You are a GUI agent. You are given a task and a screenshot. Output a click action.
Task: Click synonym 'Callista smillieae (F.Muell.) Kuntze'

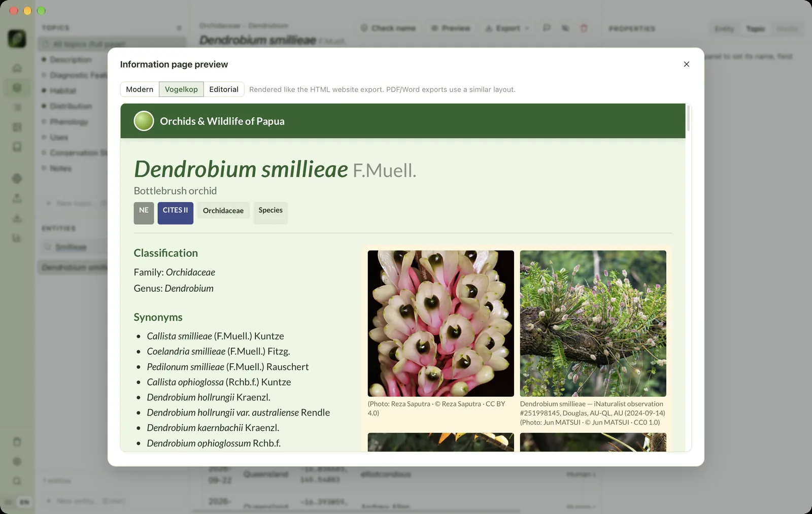click(x=215, y=336)
